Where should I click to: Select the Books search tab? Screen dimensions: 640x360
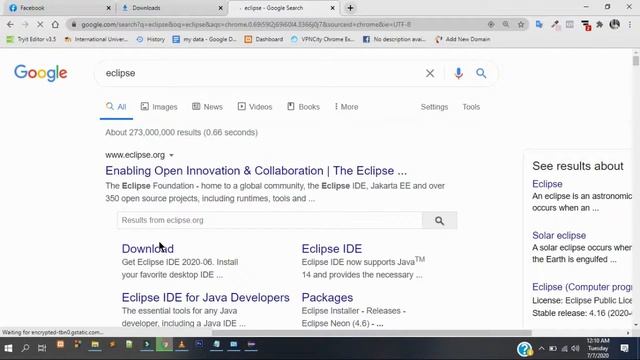tap(303, 107)
